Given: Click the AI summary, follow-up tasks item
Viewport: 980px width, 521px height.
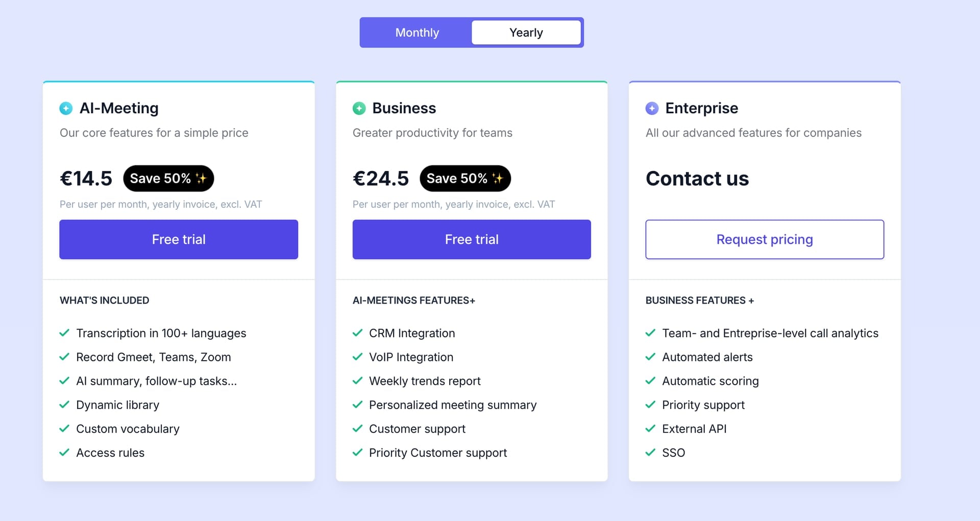Looking at the screenshot, I should (156, 381).
